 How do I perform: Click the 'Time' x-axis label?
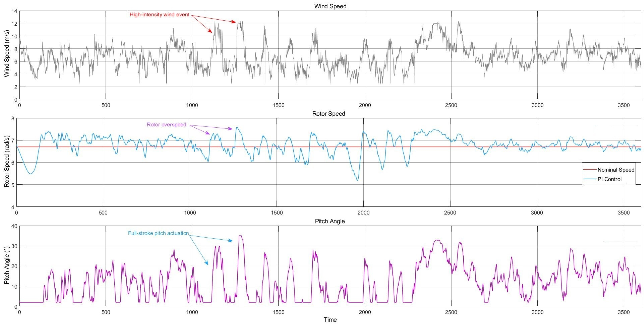[330, 320]
